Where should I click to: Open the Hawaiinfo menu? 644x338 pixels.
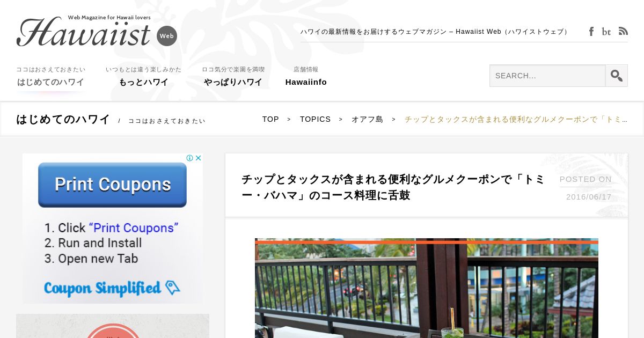click(x=306, y=77)
